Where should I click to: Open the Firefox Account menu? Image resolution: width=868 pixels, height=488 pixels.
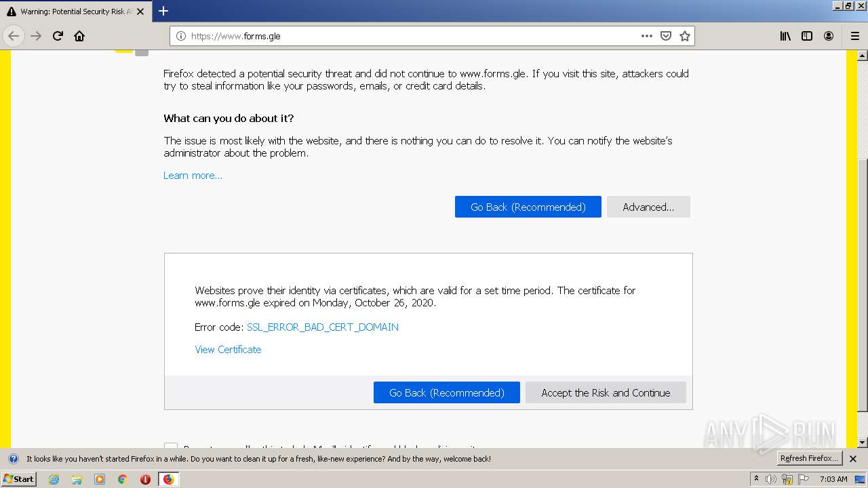pos(829,36)
